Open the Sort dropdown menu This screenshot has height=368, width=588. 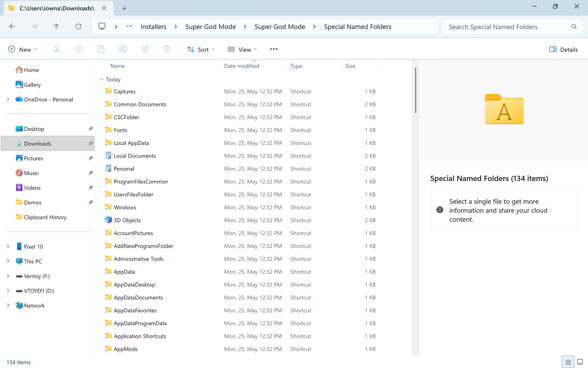click(x=201, y=49)
